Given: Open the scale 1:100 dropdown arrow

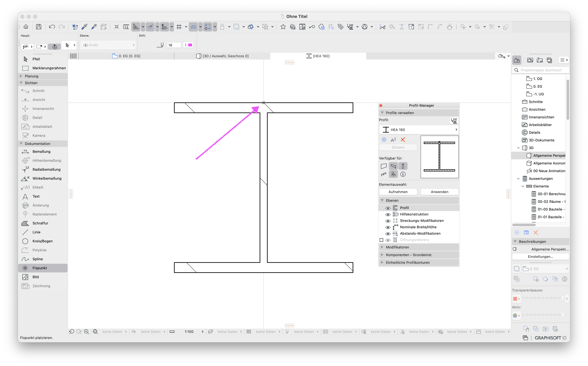Looking at the screenshot, I should pyautogui.click(x=203, y=332).
